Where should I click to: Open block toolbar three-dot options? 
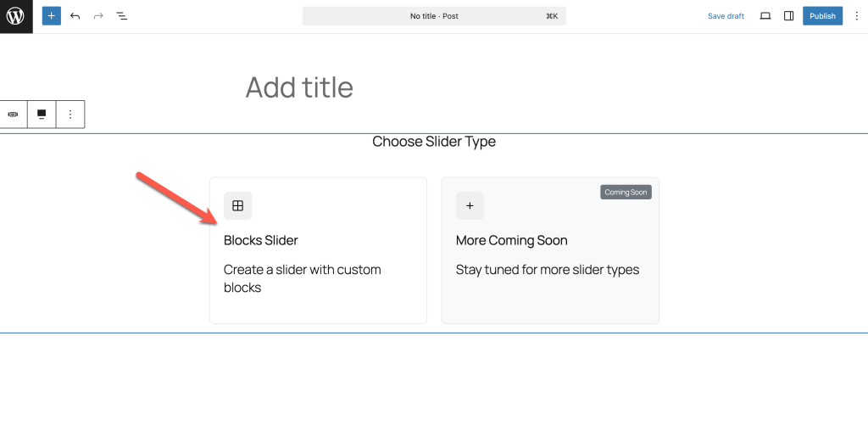pos(70,115)
